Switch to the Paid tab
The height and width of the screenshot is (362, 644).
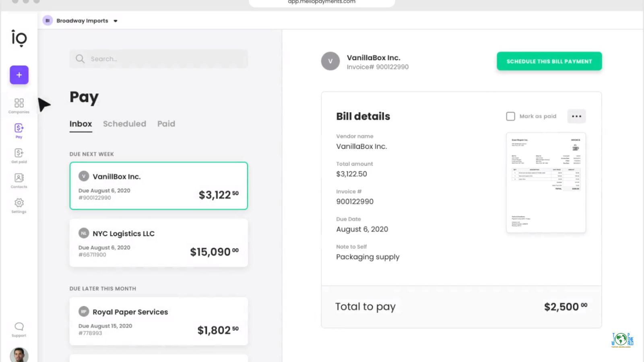click(x=166, y=124)
